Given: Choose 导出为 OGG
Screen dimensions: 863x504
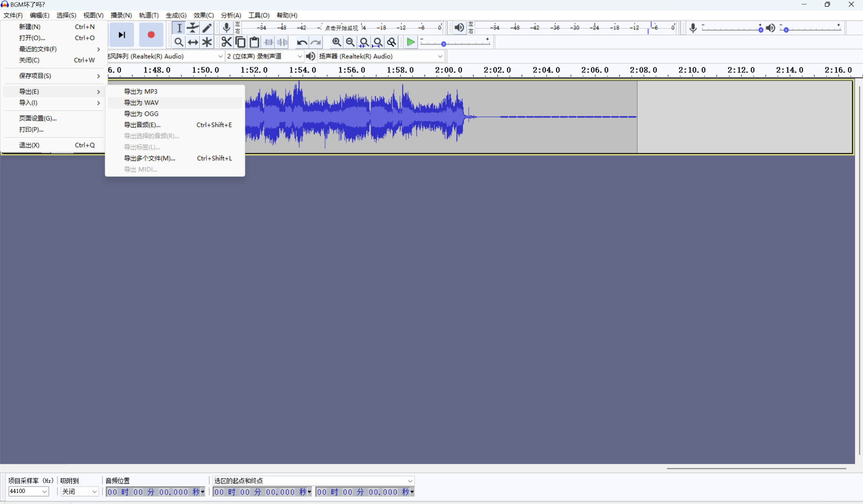Looking at the screenshot, I should pyautogui.click(x=175, y=114).
